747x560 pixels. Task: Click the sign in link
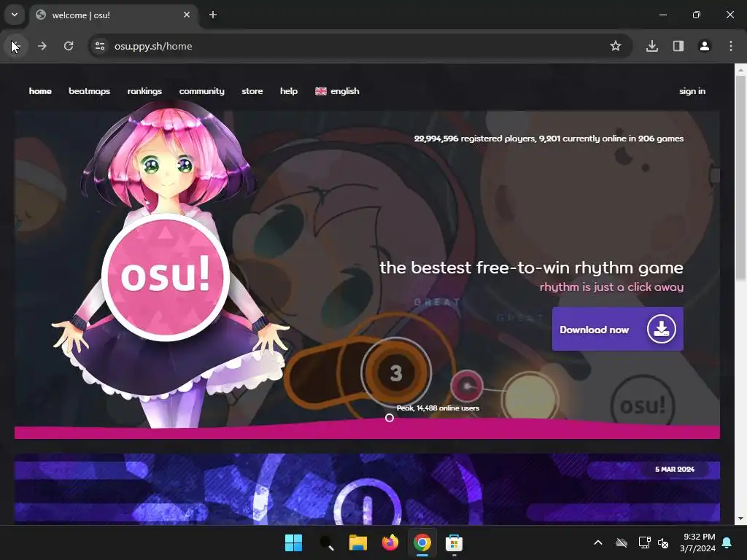tap(692, 91)
